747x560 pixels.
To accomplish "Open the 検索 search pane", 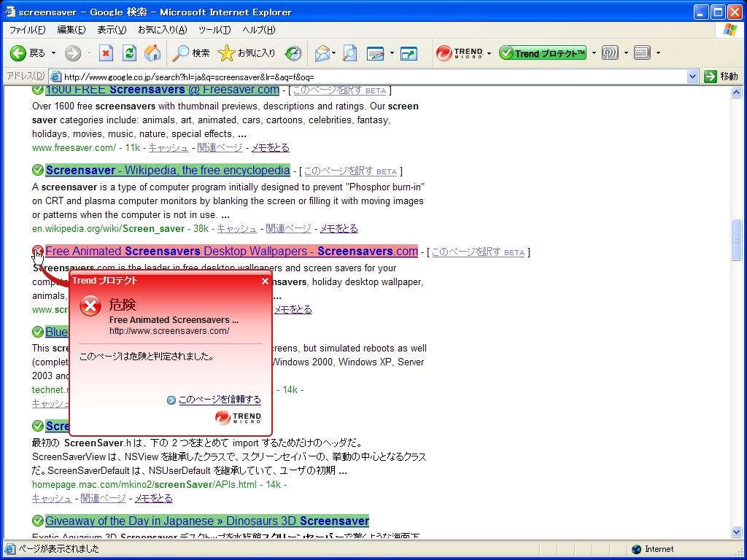I will 190,52.
